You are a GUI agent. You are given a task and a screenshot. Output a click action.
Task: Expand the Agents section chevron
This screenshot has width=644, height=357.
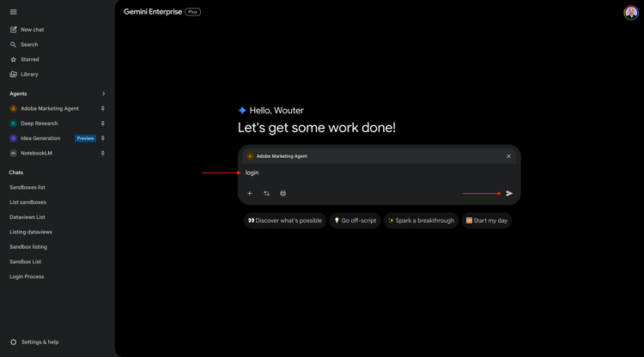(x=104, y=94)
